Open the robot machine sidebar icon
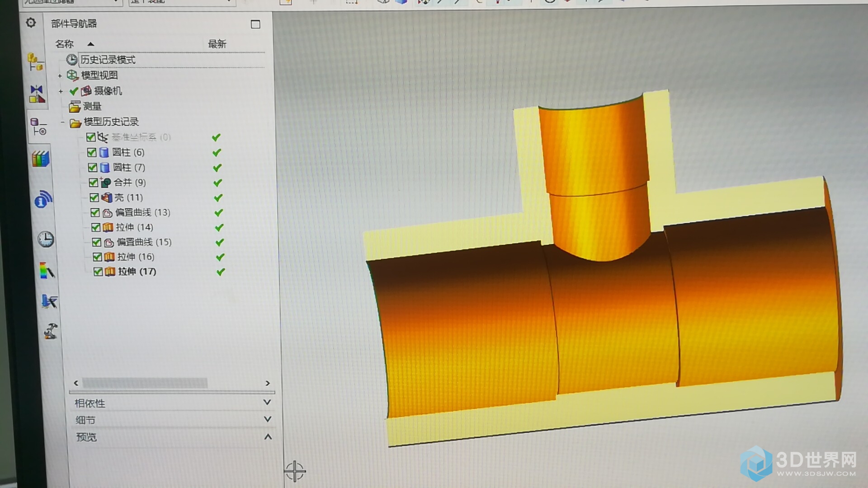 click(51, 331)
